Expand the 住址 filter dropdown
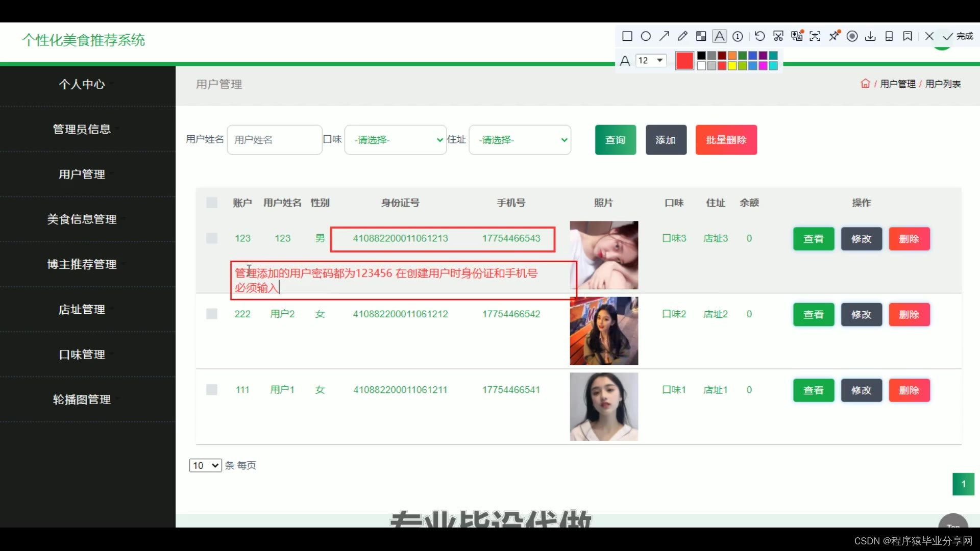Image resolution: width=980 pixels, height=551 pixels. pos(520,140)
